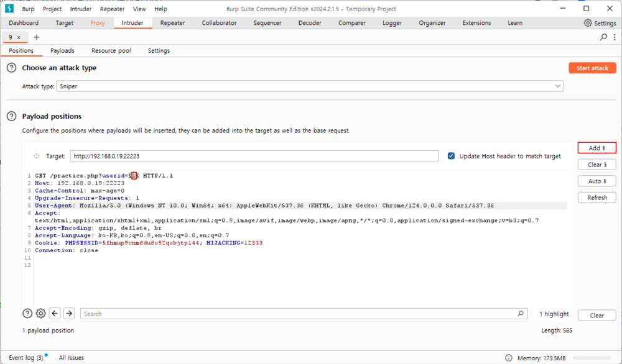This screenshot has width=622, height=364.
Task: Click the target crosshair icon beside Target
Action: [36, 156]
